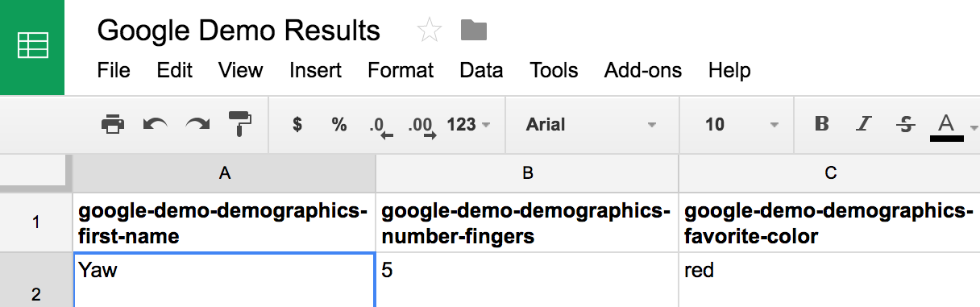This screenshot has width=980, height=307.
Task: Increase decimal places
Action: coord(422,127)
